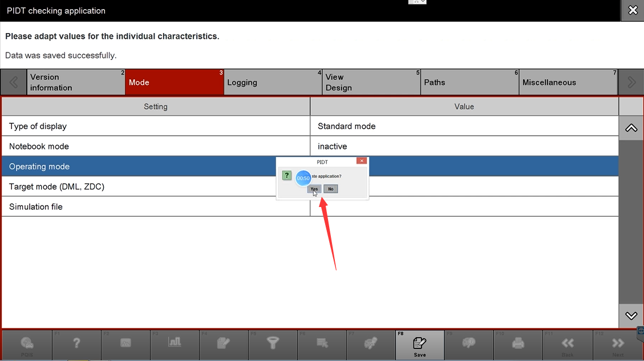Click the printer icon in bottom toolbar

518,343
